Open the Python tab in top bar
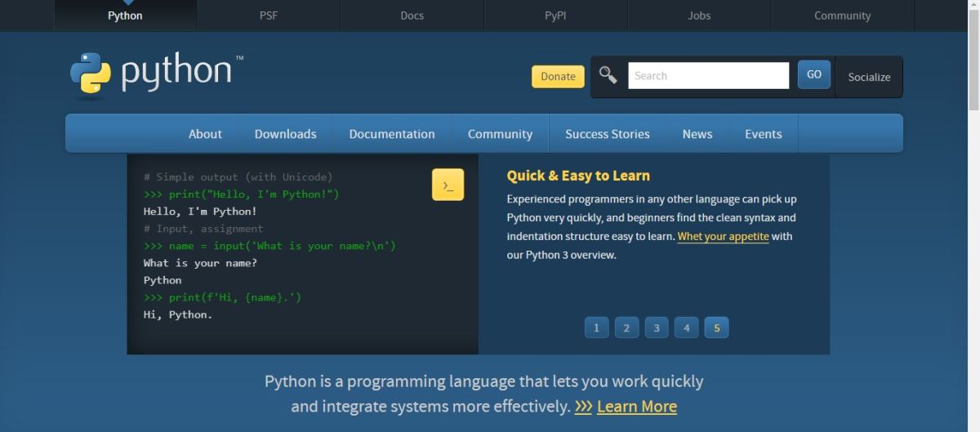The image size is (980, 432). pyautogui.click(x=125, y=16)
